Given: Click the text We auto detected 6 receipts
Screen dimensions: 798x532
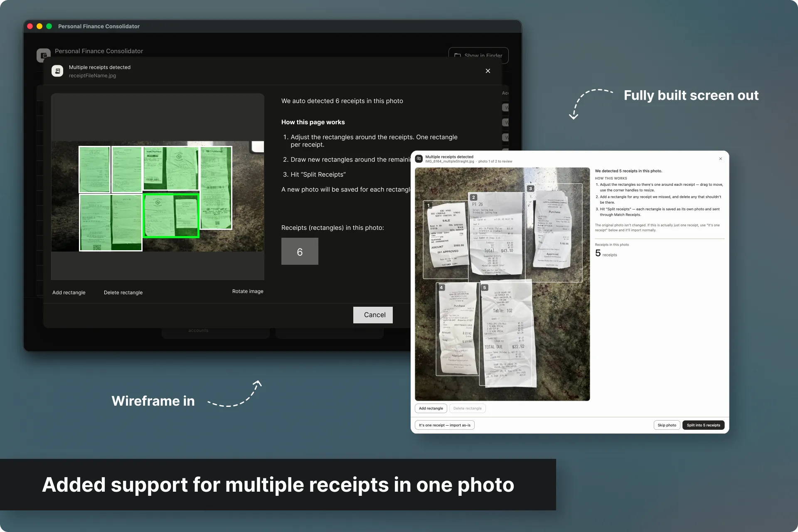Looking at the screenshot, I should point(342,101).
